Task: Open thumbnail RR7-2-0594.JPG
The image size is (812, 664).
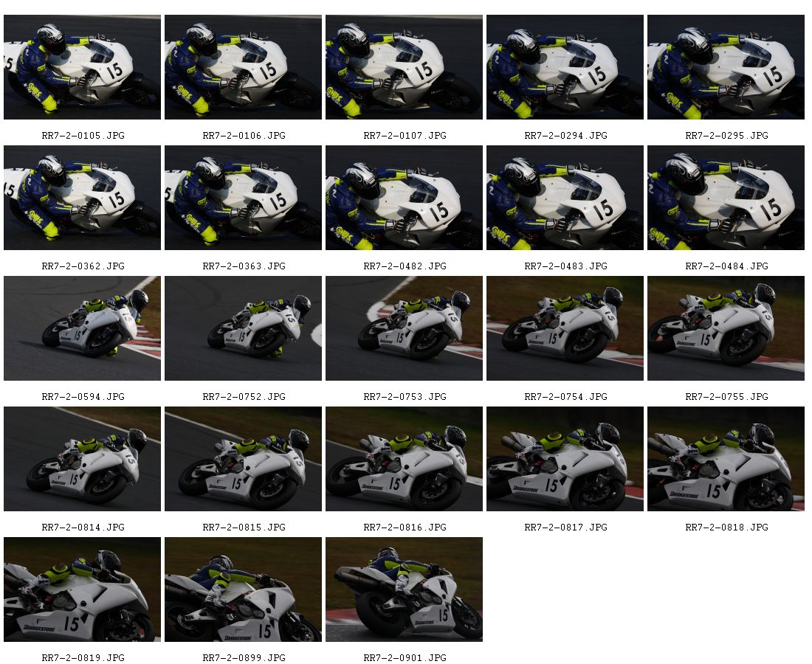Action: tap(83, 328)
